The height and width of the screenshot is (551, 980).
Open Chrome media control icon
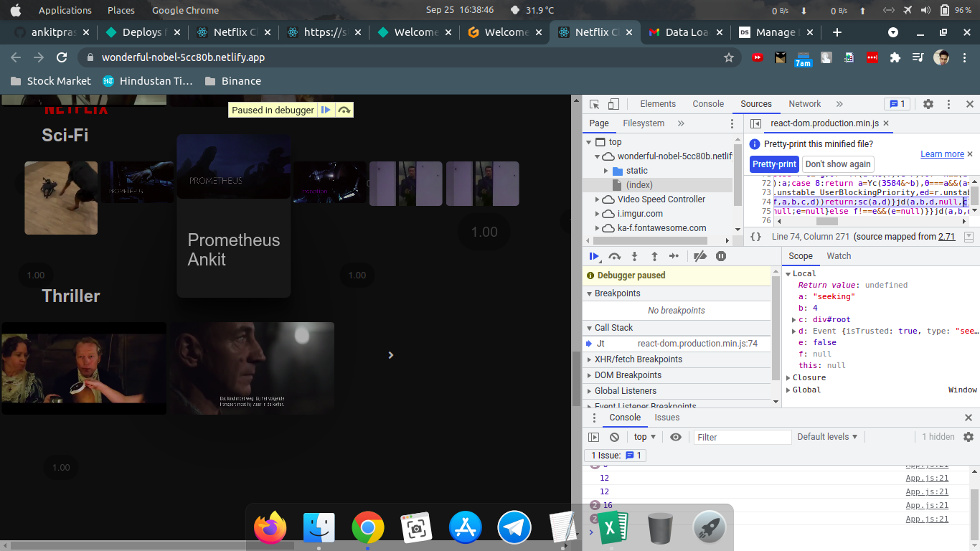coord(918,57)
